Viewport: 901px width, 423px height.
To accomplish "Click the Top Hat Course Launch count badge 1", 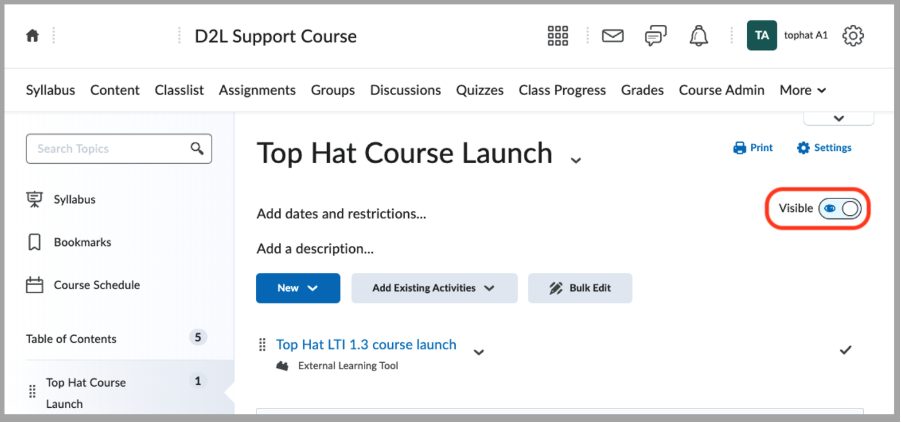I will tap(198, 380).
